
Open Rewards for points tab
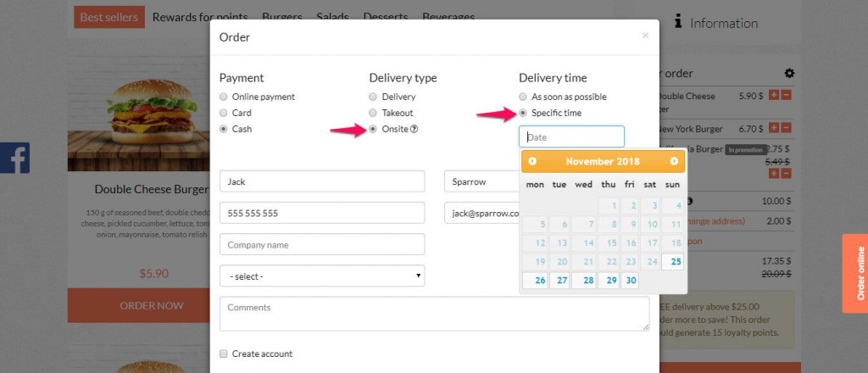click(200, 17)
